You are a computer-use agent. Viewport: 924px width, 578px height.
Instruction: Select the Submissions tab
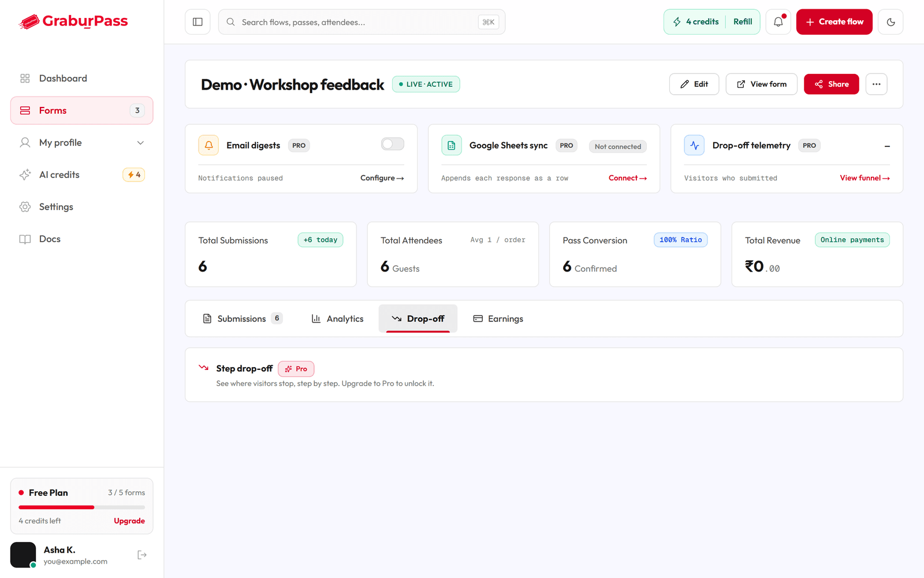pos(243,318)
